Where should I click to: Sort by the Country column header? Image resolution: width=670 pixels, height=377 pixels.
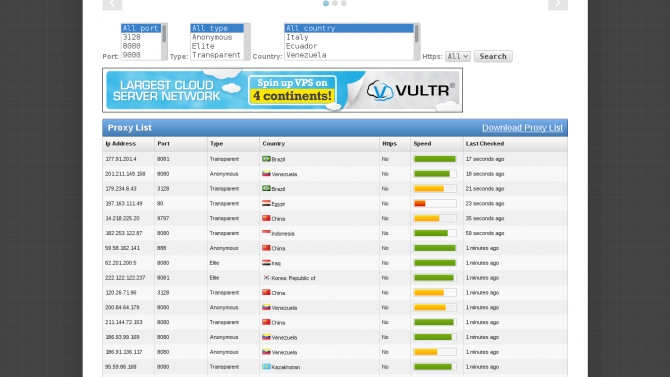tap(273, 144)
